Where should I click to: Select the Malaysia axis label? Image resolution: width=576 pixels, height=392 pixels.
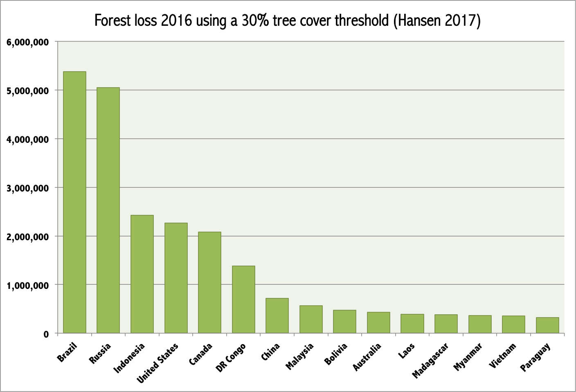[x=299, y=356]
